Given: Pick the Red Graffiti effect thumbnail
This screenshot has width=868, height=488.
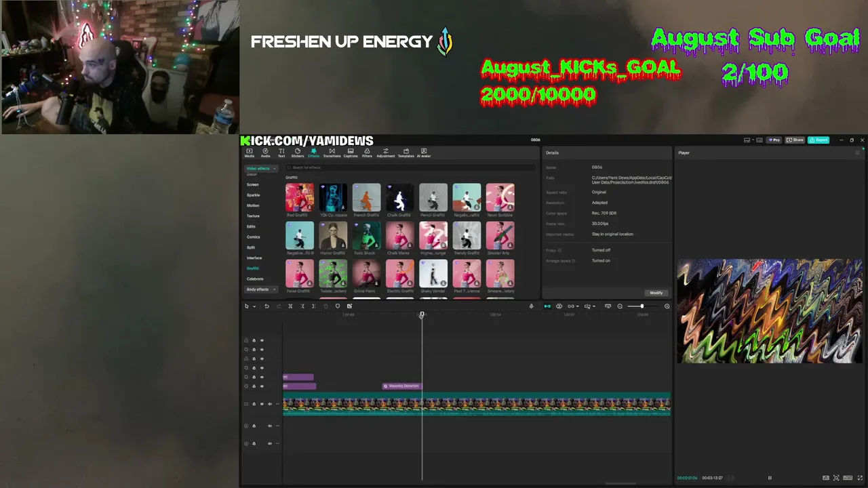Looking at the screenshot, I should [299, 197].
